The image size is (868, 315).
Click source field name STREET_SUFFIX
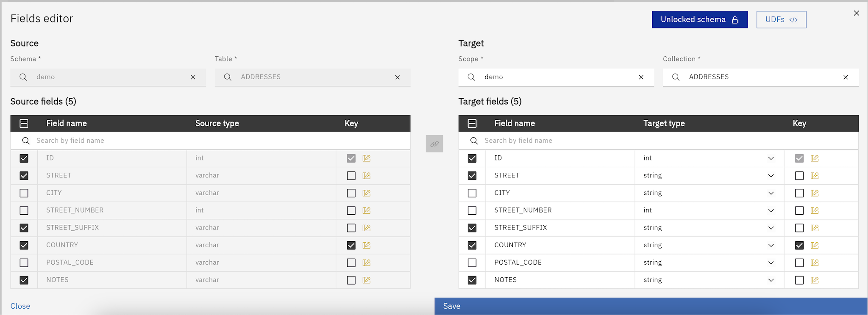point(72,228)
